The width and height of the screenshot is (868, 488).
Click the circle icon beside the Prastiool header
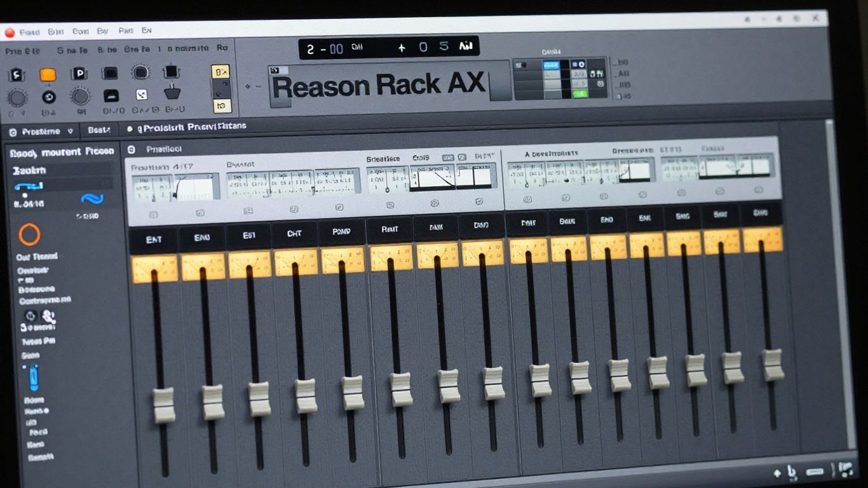(x=132, y=150)
